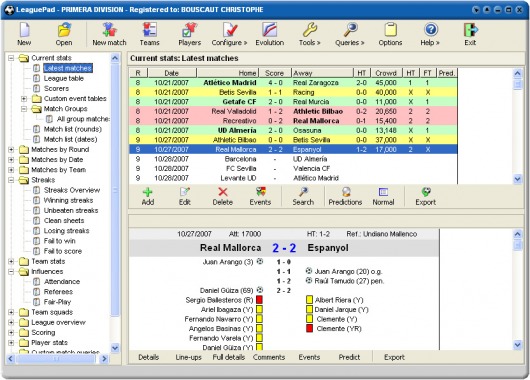Open the Options clipboard icon
Screen dimensions: 530x380
tap(390, 34)
